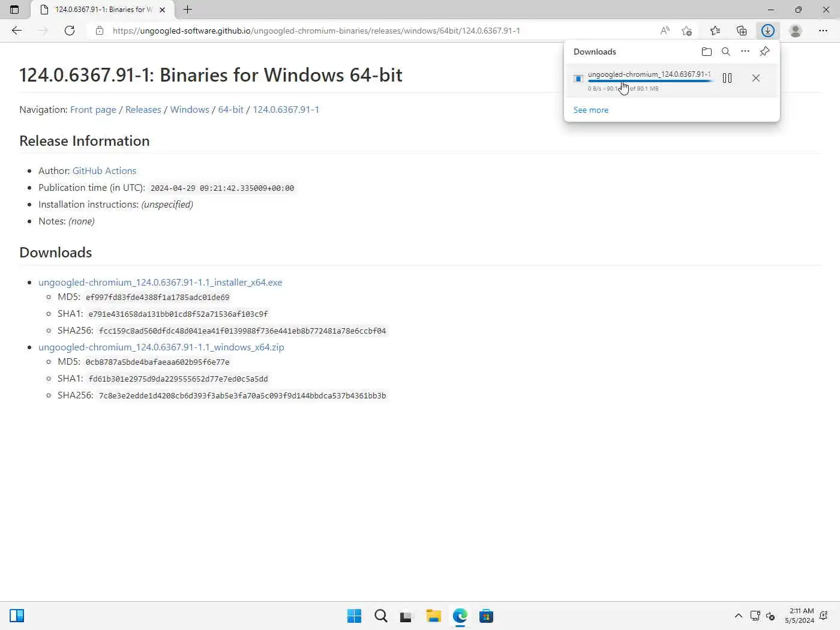
Task: Open Edge Settings and more menu
Action: (823, 31)
